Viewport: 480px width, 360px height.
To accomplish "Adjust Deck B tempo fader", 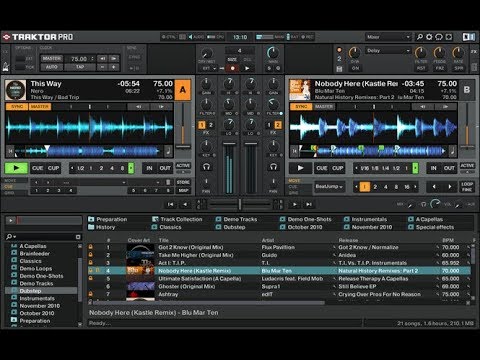I will [x=467, y=146].
